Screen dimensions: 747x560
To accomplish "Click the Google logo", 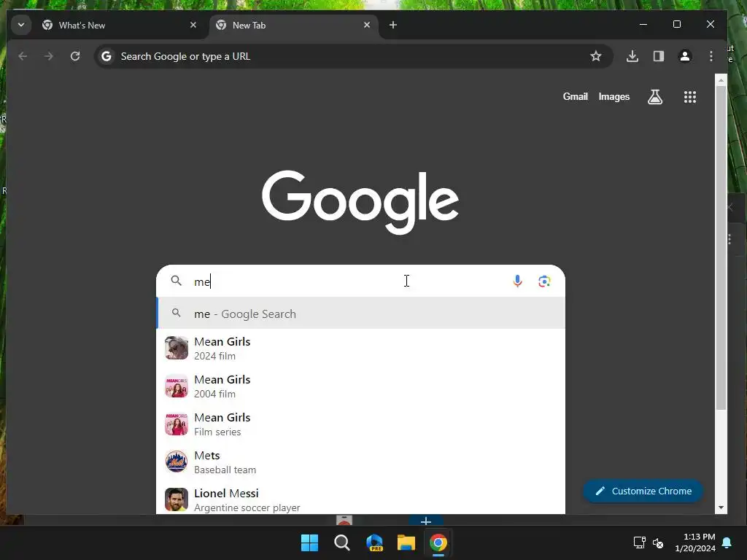I will coord(360,202).
